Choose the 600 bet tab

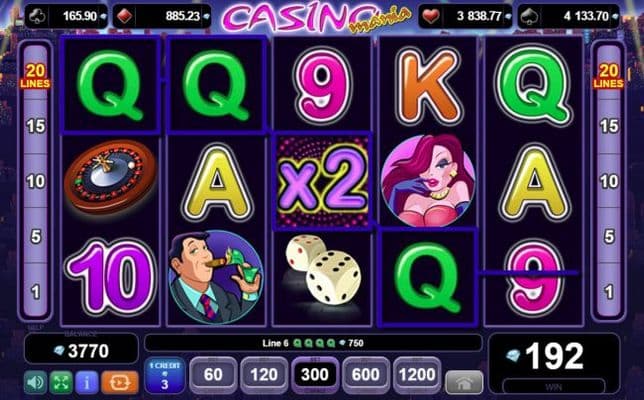[366, 375]
